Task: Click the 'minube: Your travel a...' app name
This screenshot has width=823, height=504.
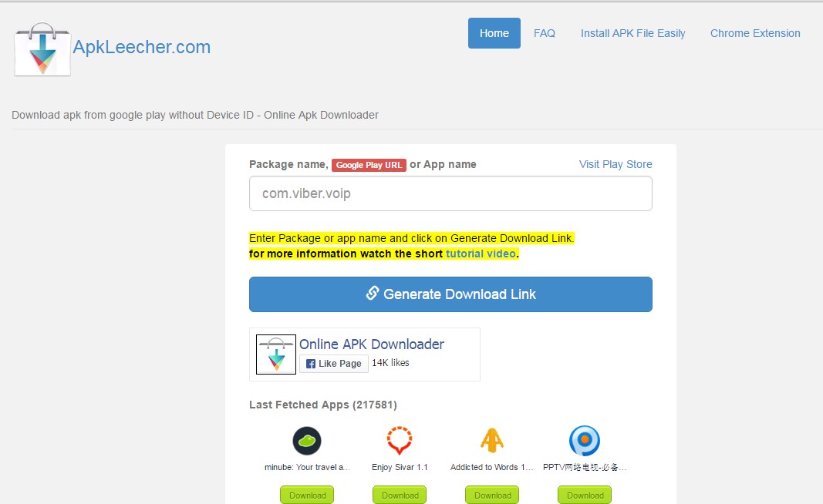Action: [x=307, y=467]
